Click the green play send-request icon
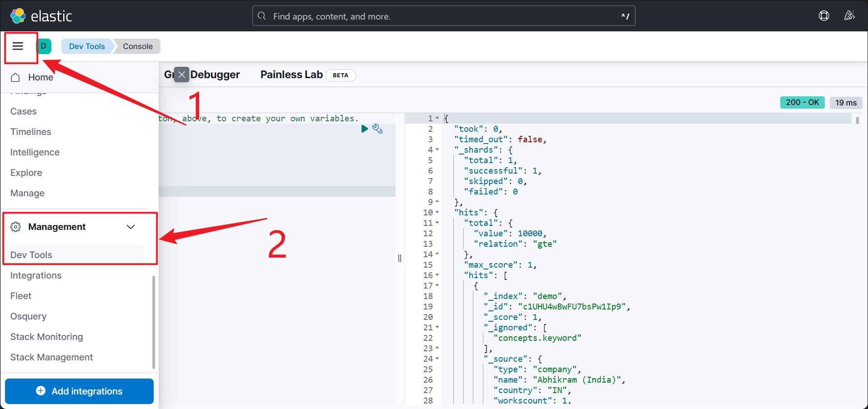 tap(364, 129)
